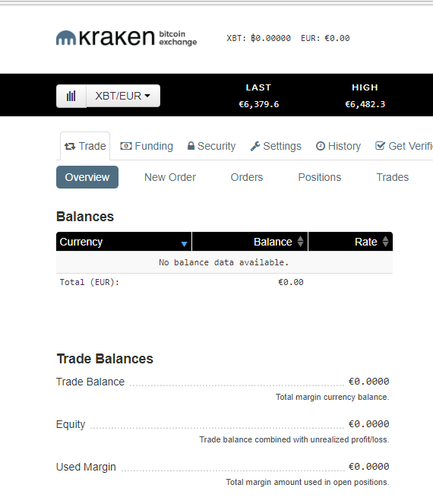The height and width of the screenshot is (504, 433).
Task: Open the Trades section
Action: 393,177
